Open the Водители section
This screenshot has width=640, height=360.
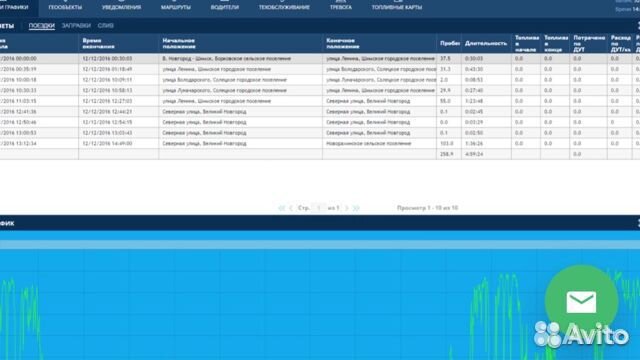224,6
